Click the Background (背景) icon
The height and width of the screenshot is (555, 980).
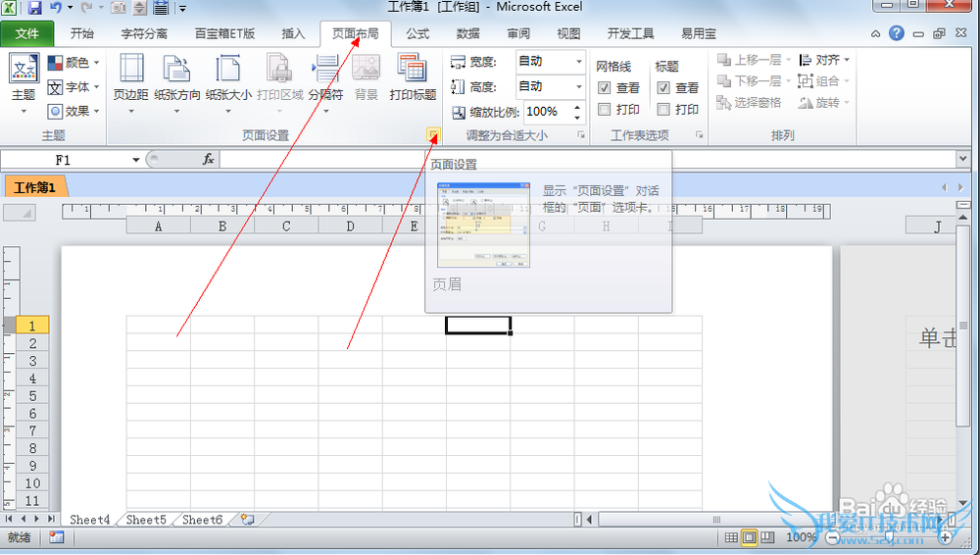coord(367,69)
